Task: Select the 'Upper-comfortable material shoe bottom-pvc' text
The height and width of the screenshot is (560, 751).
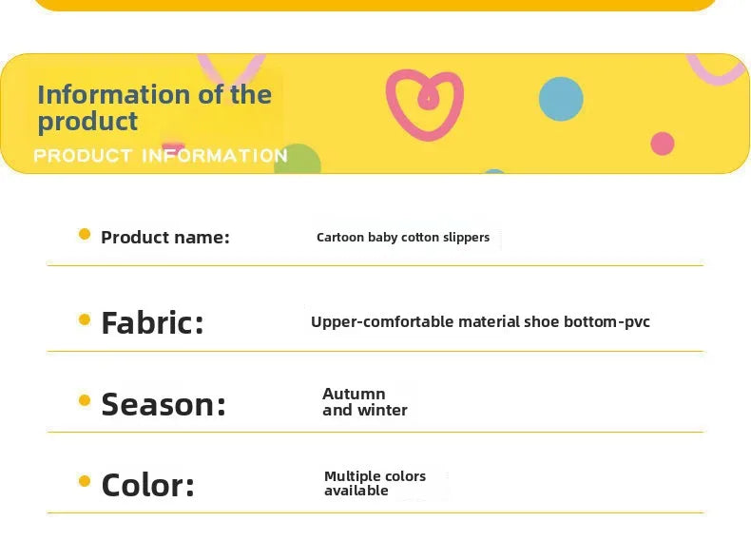Action: tap(480, 322)
